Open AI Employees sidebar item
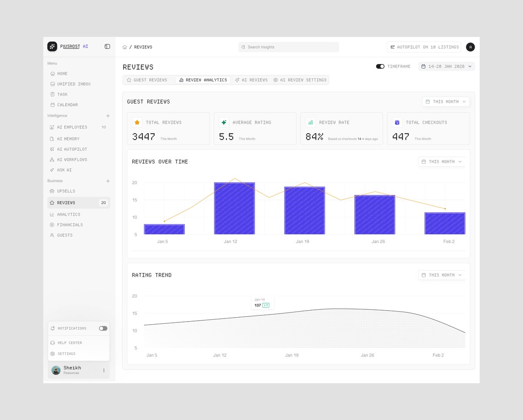 point(78,127)
